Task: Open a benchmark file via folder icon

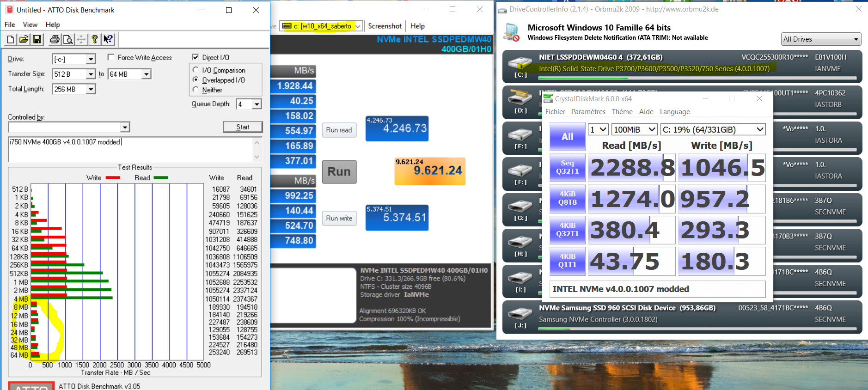Action: [x=24, y=40]
